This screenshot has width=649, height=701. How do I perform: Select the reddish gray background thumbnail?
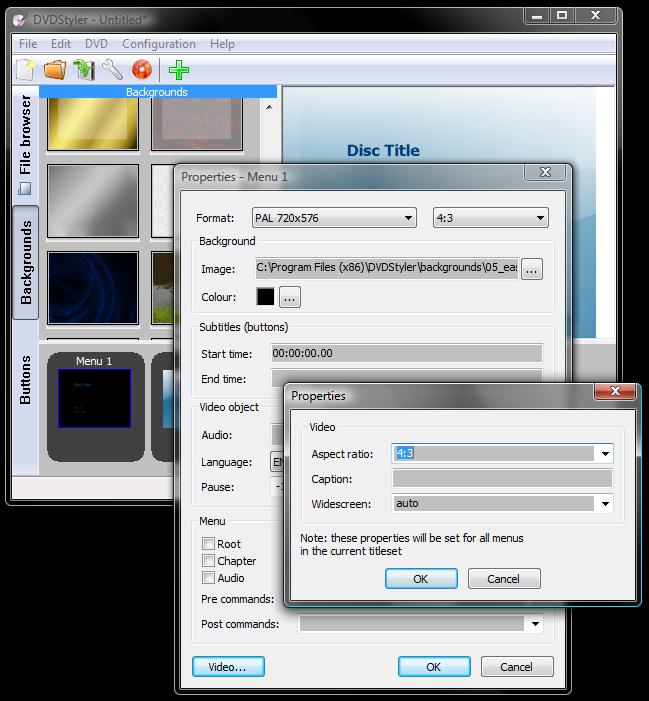pos(197,124)
